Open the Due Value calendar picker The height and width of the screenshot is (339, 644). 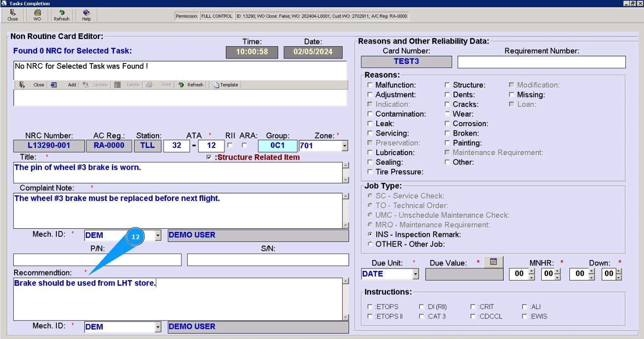click(x=494, y=262)
